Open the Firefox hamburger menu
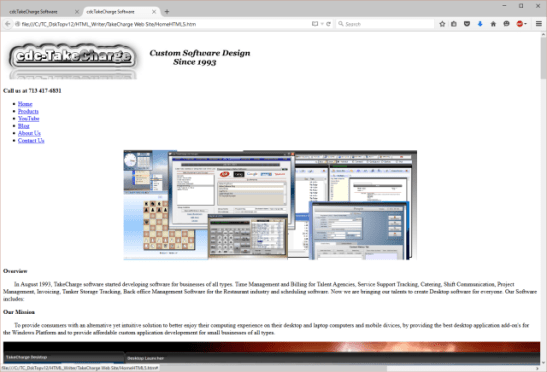Screen dimensions: 547x372 pos(539,24)
